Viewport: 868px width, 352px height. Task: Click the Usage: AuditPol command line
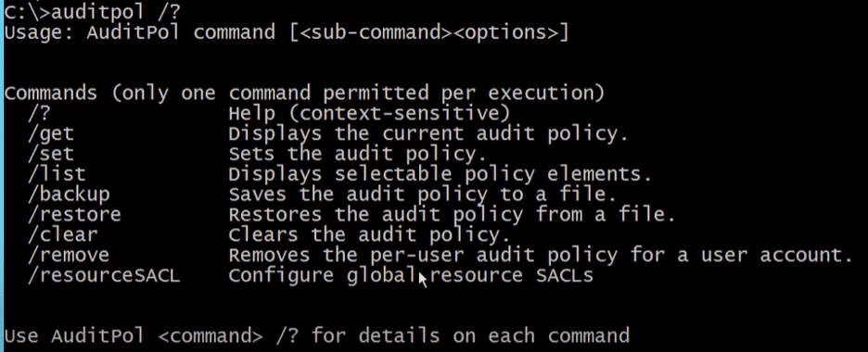pyautogui.click(x=287, y=32)
